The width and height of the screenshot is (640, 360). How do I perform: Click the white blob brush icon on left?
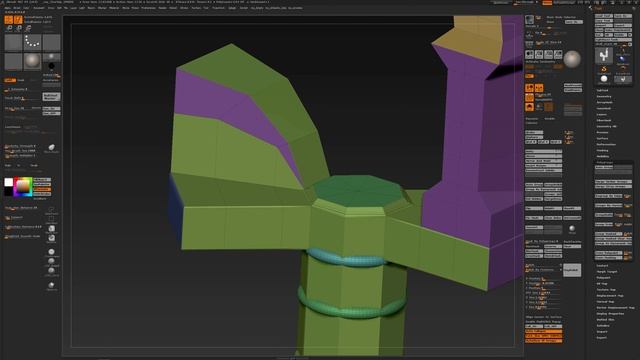51,147
